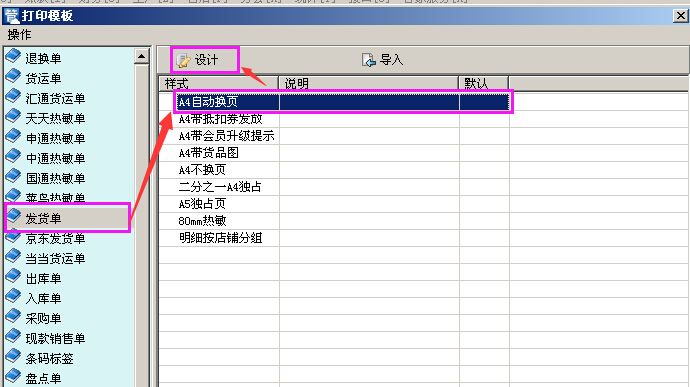
Task: Click the 导入 import icon
Action: (x=368, y=60)
